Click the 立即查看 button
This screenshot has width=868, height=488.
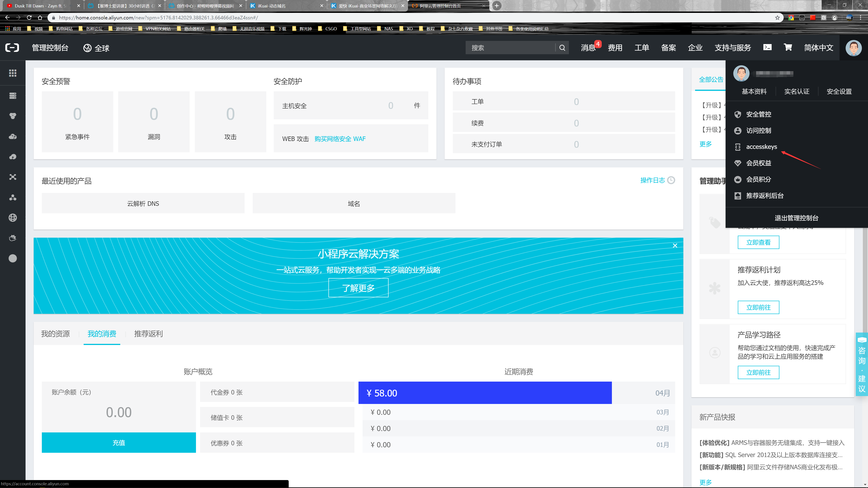(x=758, y=242)
